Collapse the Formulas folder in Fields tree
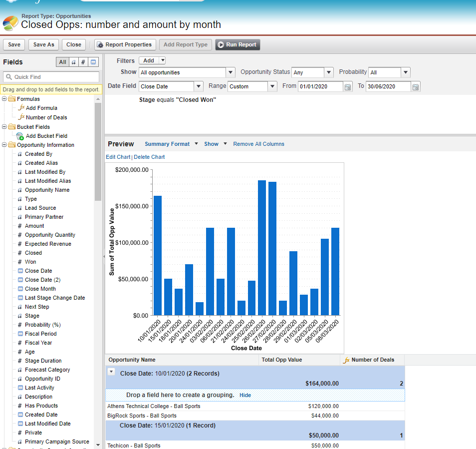Viewport: 476px width, 449px height. pyautogui.click(x=4, y=99)
